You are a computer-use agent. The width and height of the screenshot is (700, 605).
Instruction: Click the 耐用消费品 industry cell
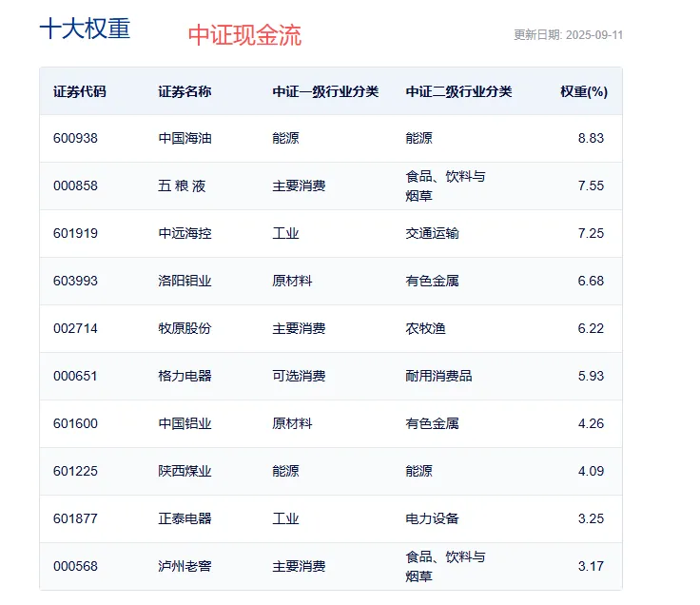coord(438,376)
